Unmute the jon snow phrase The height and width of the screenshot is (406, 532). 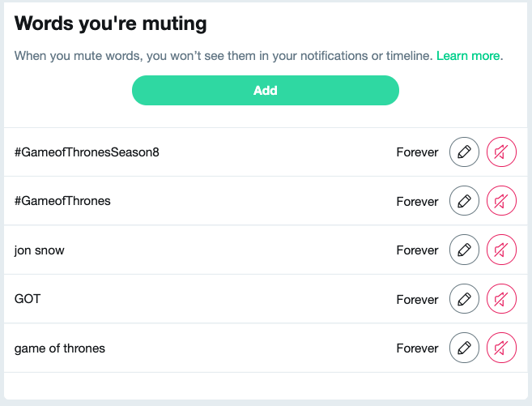pyautogui.click(x=501, y=250)
